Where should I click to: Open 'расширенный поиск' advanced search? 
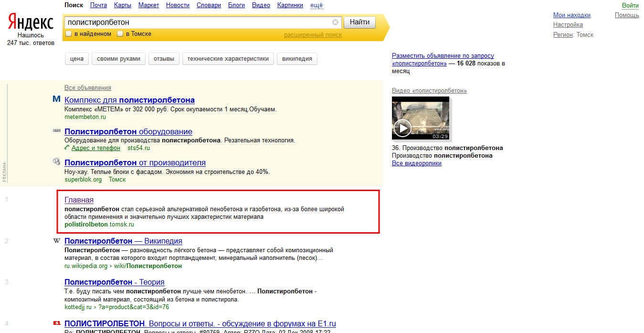[x=313, y=35]
